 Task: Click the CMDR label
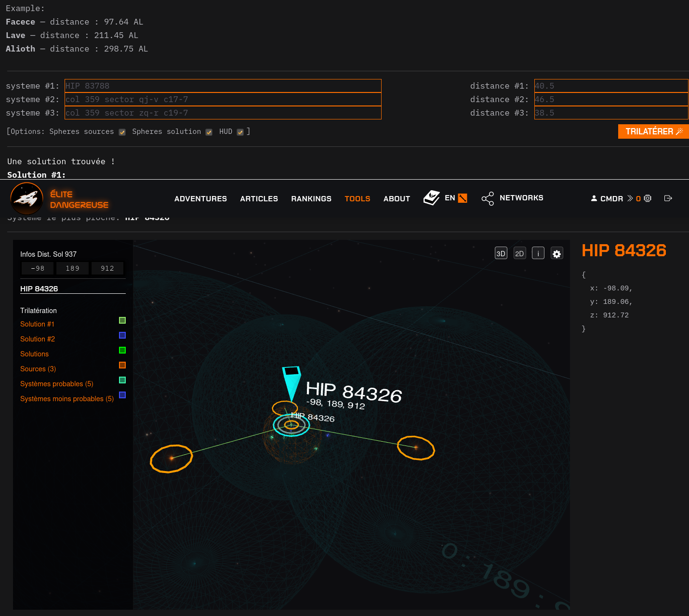point(611,198)
